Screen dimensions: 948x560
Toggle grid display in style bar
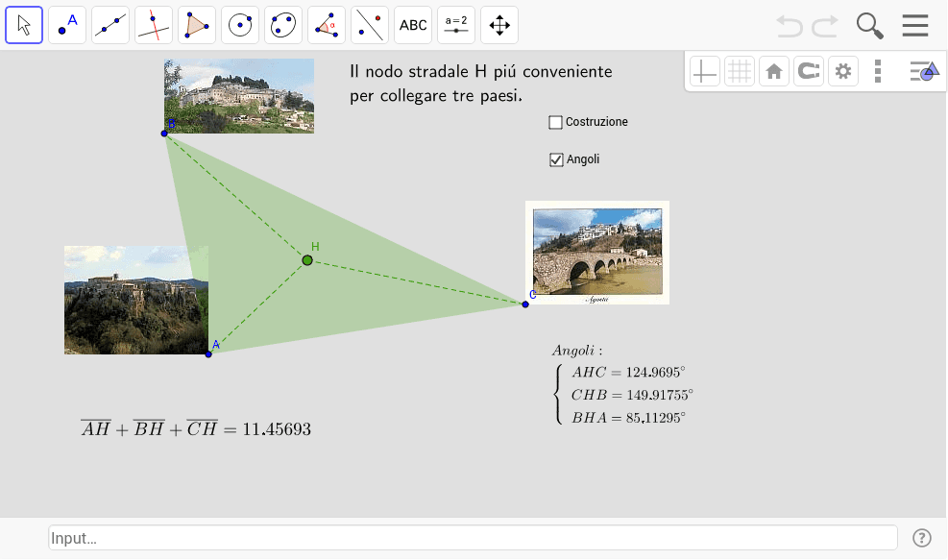click(x=740, y=71)
